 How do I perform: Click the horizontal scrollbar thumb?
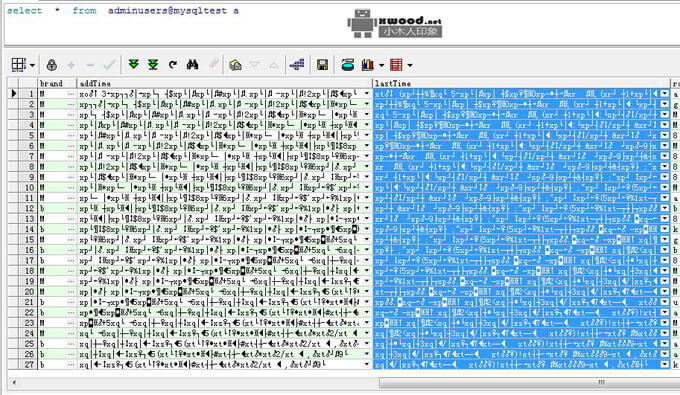pyautogui.click(x=530, y=382)
